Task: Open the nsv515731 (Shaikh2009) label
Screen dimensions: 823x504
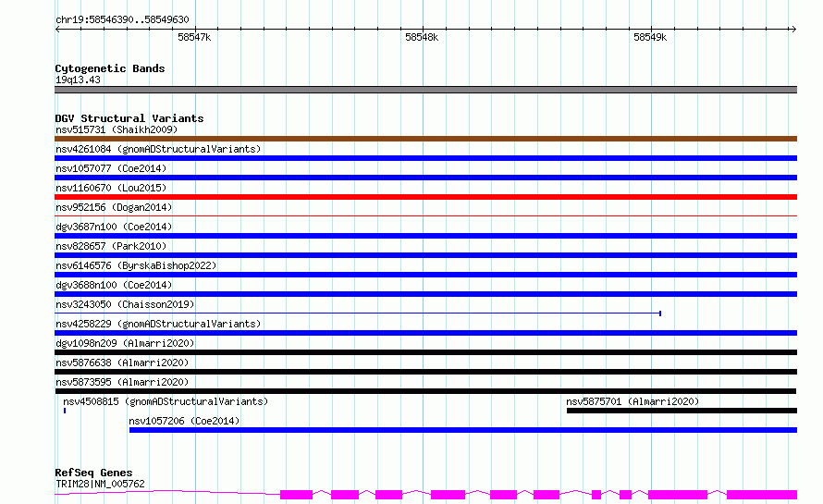Action: 117,129
